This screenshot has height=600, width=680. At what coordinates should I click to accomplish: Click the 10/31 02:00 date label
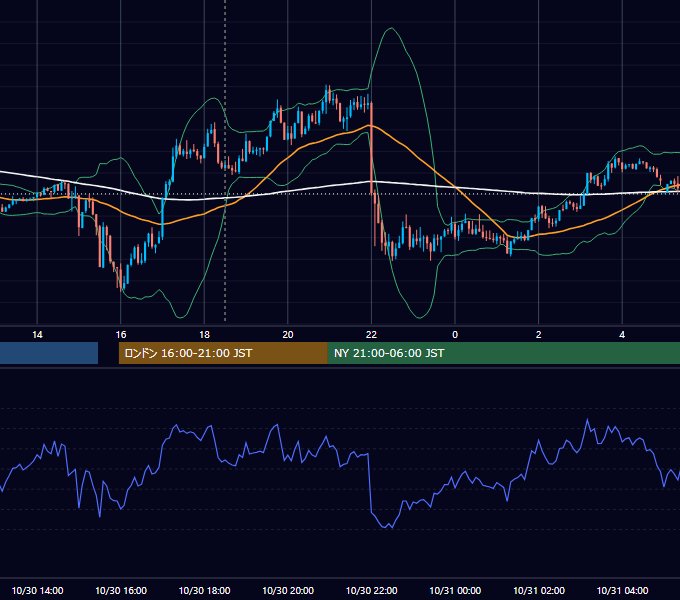coord(539,590)
